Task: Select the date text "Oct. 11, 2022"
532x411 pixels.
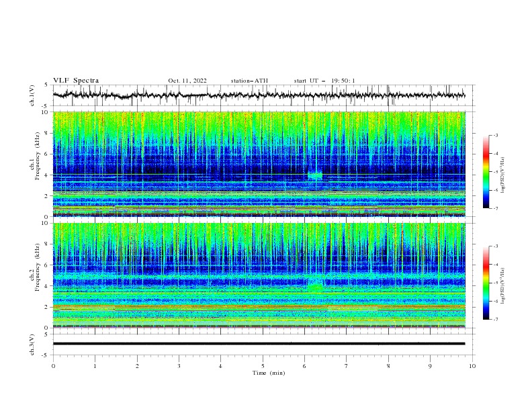Action: [187, 81]
